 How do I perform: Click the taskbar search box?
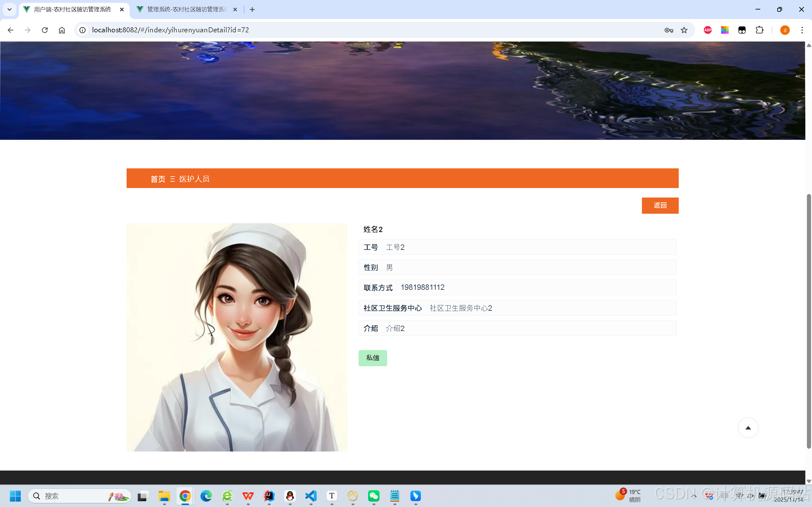80,496
